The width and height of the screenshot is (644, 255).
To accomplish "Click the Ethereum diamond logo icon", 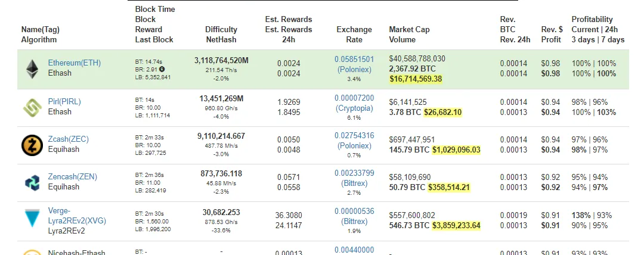I will [32, 69].
